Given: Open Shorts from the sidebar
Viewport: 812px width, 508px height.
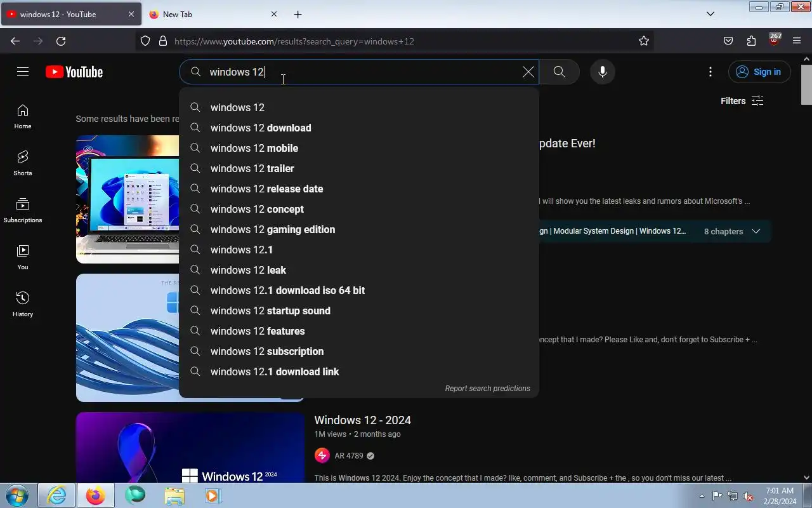Looking at the screenshot, I should pos(23,164).
